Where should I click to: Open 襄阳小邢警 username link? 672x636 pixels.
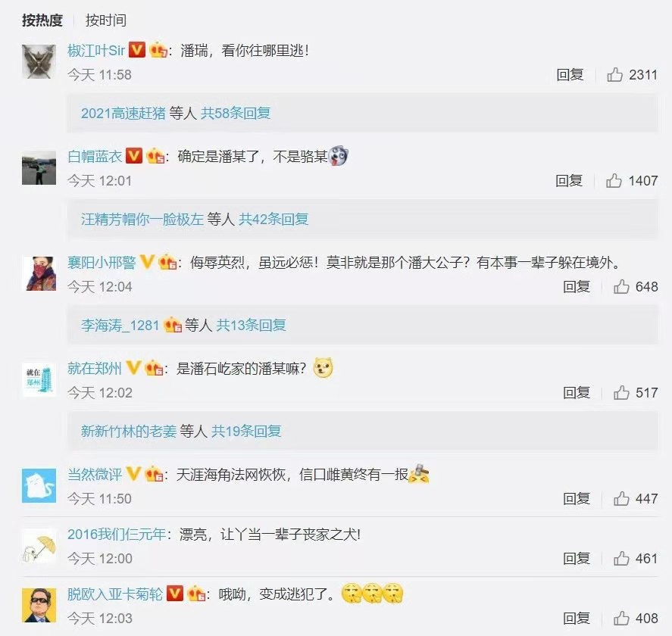(102, 262)
